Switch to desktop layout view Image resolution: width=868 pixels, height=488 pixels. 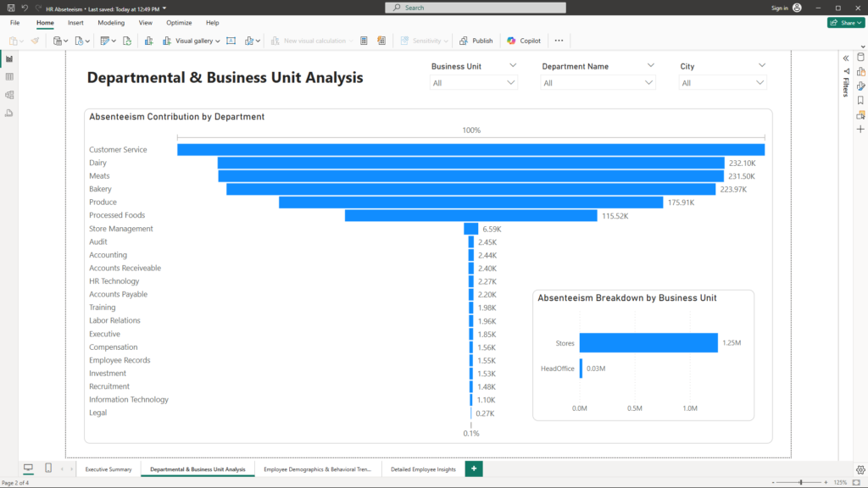click(x=28, y=469)
